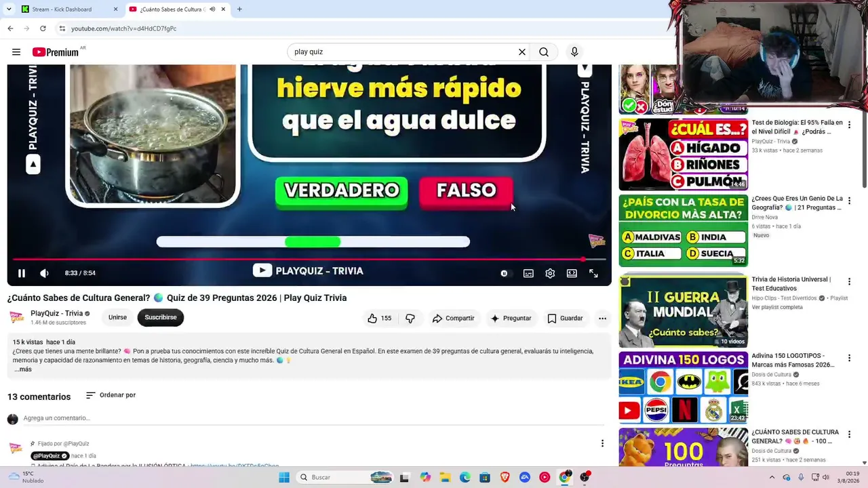Click the taskbar Buscar search box
This screenshot has width=868, height=488.
click(345, 477)
